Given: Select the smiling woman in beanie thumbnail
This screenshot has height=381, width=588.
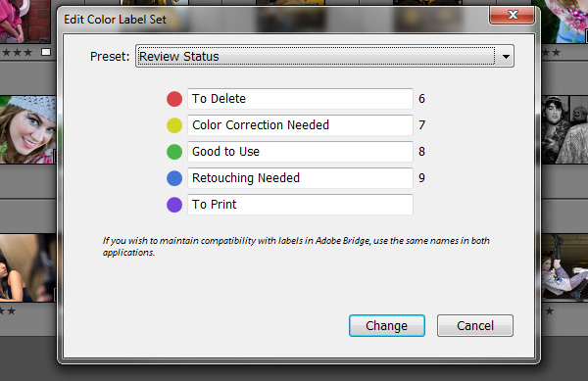Looking at the screenshot, I should tap(28, 129).
